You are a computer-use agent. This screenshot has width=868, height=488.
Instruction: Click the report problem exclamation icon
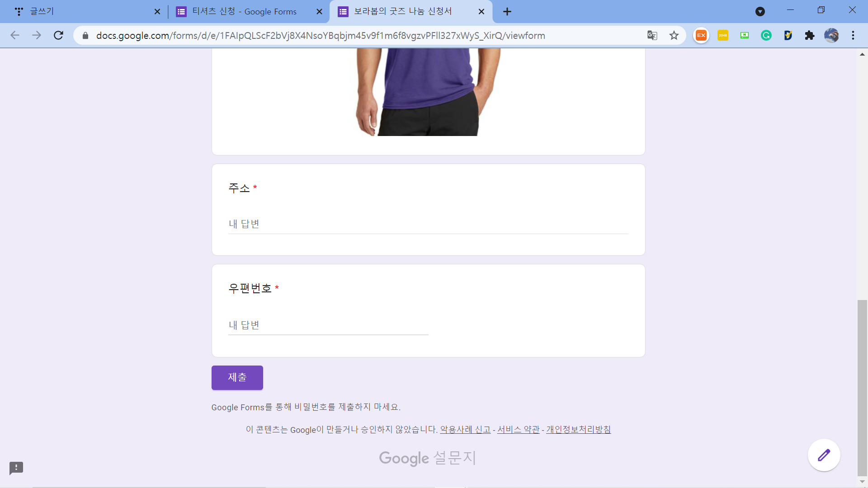(x=16, y=468)
